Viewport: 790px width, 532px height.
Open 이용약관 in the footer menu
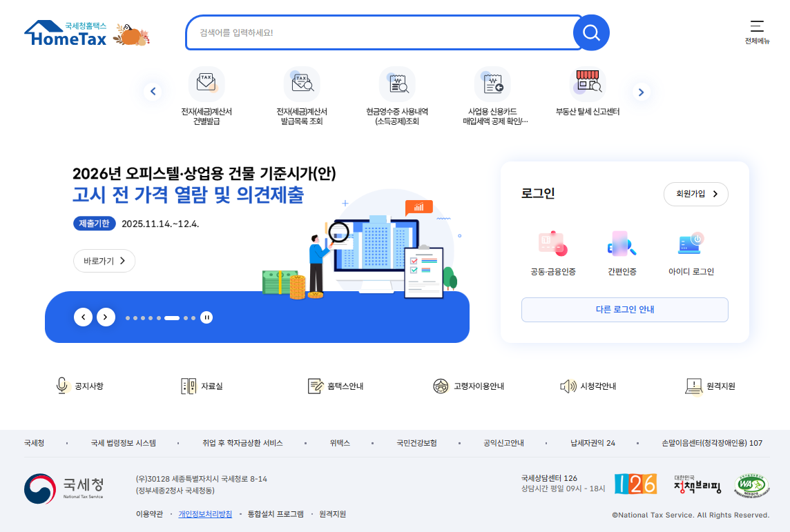[151, 514]
